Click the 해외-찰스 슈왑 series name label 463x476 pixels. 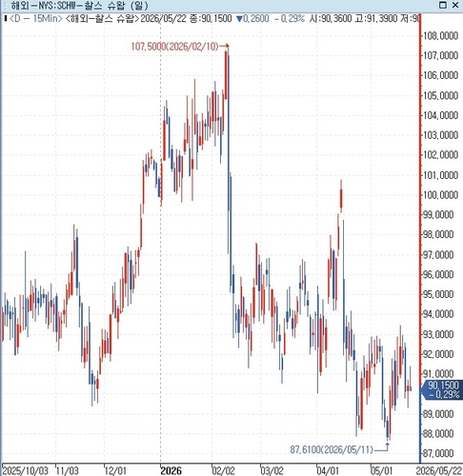102,18
